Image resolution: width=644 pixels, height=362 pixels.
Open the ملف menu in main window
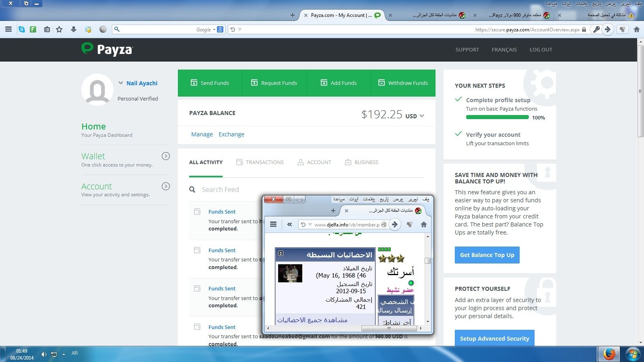[638, 4]
